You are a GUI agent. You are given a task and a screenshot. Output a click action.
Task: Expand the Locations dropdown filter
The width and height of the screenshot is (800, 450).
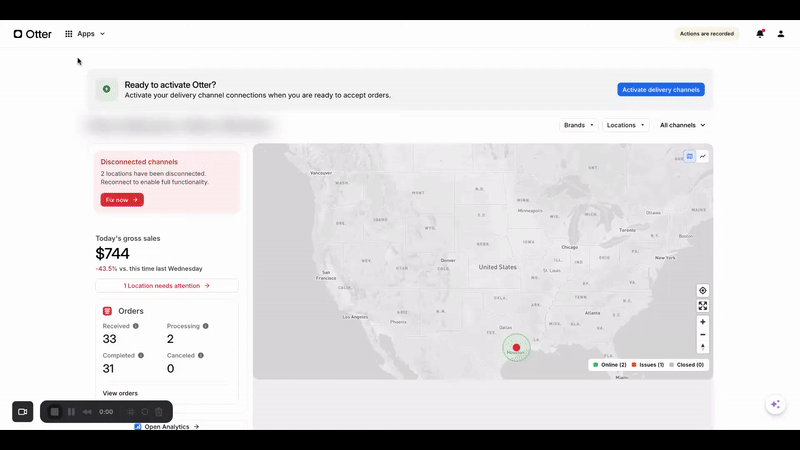(x=627, y=125)
